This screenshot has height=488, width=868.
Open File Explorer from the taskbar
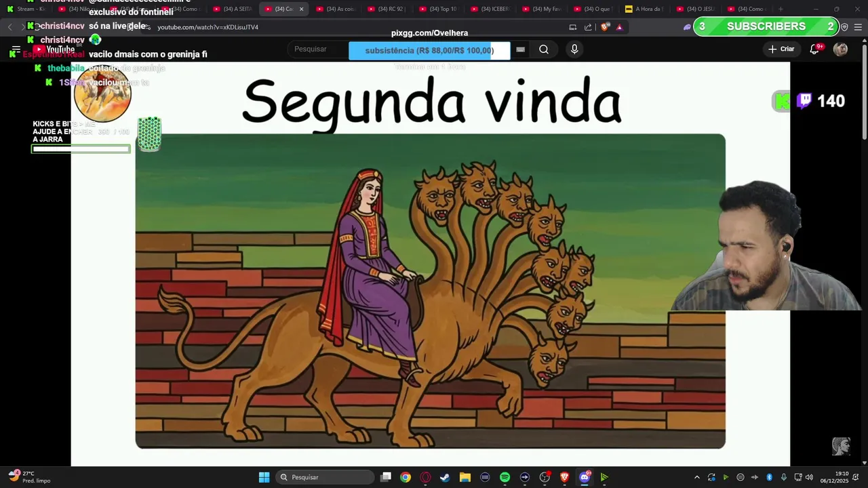[x=465, y=477]
